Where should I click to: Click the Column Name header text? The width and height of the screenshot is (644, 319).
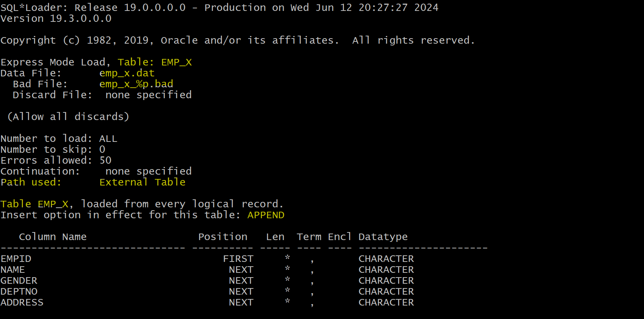53,237
